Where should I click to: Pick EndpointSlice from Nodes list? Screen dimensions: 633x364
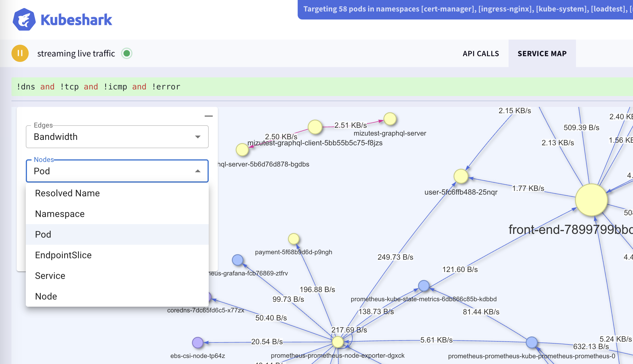(117, 255)
